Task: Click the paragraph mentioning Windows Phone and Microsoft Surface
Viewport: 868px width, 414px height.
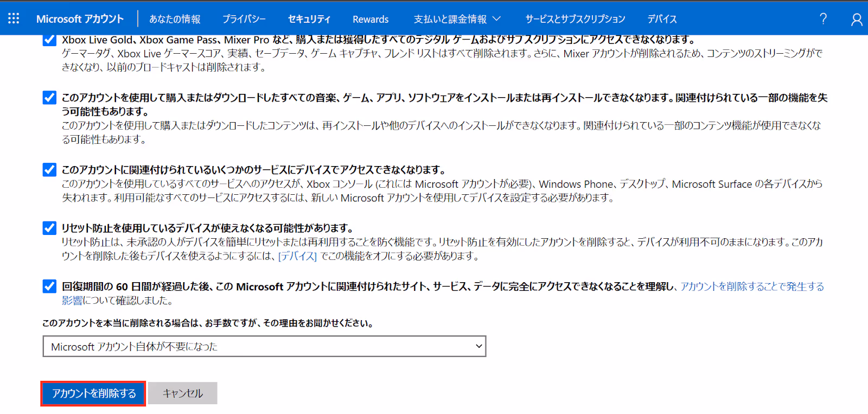Action: coord(442,191)
